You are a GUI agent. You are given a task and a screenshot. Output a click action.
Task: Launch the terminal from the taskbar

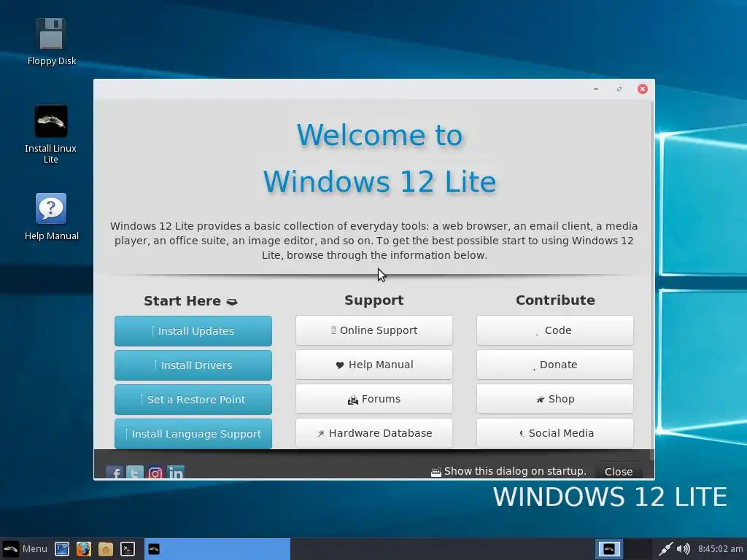(x=127, y=549)
